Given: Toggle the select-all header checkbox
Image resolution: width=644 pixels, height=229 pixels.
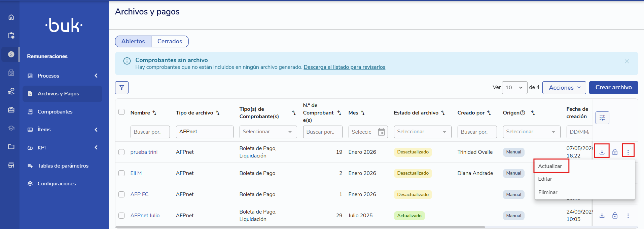Looking at the screenshot, I should point(121,112).
